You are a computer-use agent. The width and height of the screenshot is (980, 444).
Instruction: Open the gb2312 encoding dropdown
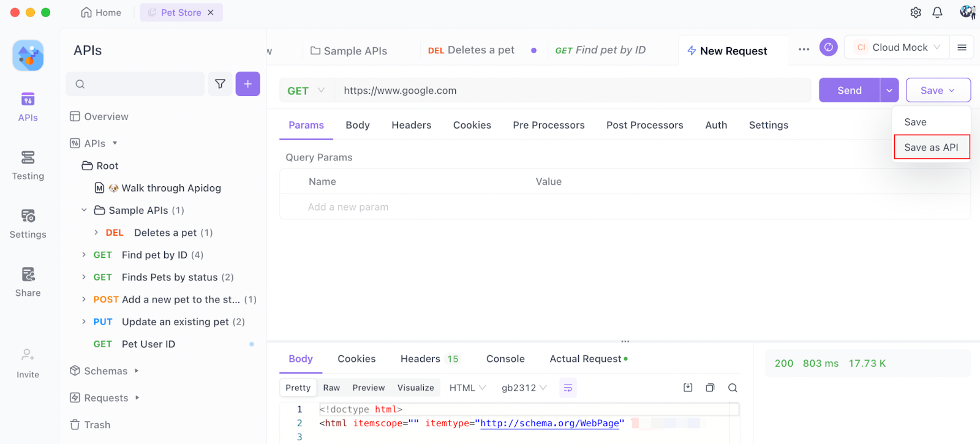[x=524, y=387]
